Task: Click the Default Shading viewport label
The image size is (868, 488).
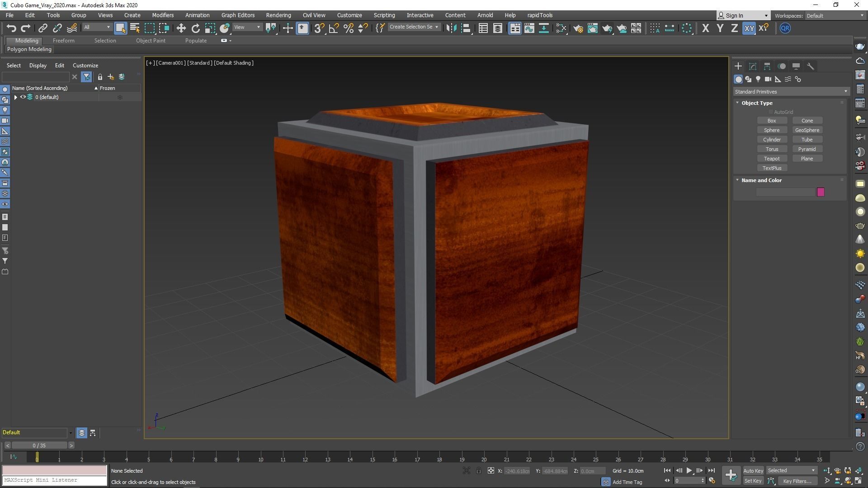Action: tap(234, 63)
